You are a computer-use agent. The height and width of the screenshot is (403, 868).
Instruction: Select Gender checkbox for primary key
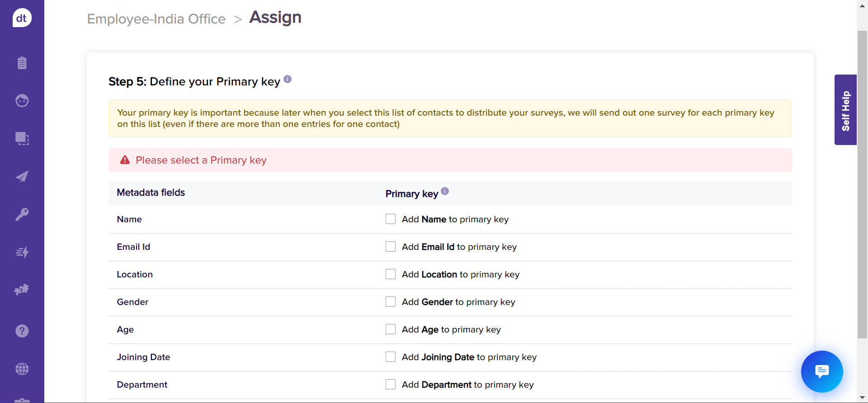(391, 302)
